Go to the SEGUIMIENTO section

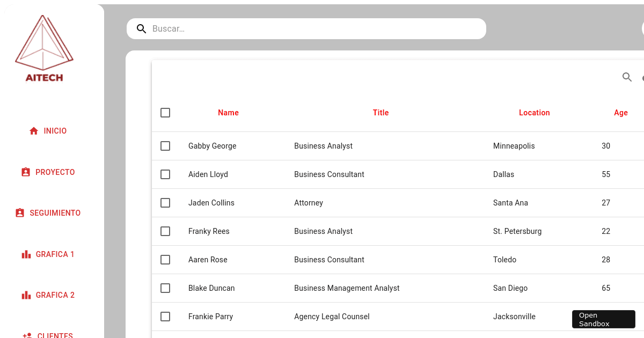point(55,213)
